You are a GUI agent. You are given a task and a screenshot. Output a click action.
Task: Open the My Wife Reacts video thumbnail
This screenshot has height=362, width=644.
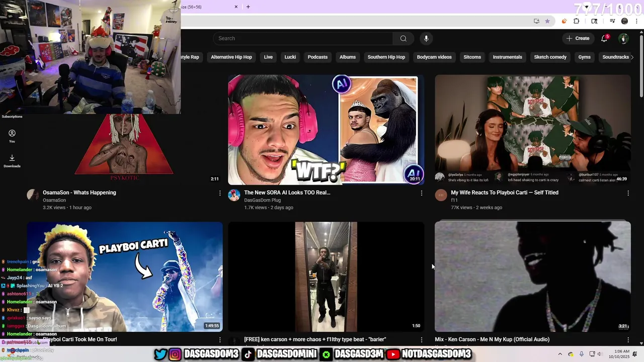coord(533,130)
